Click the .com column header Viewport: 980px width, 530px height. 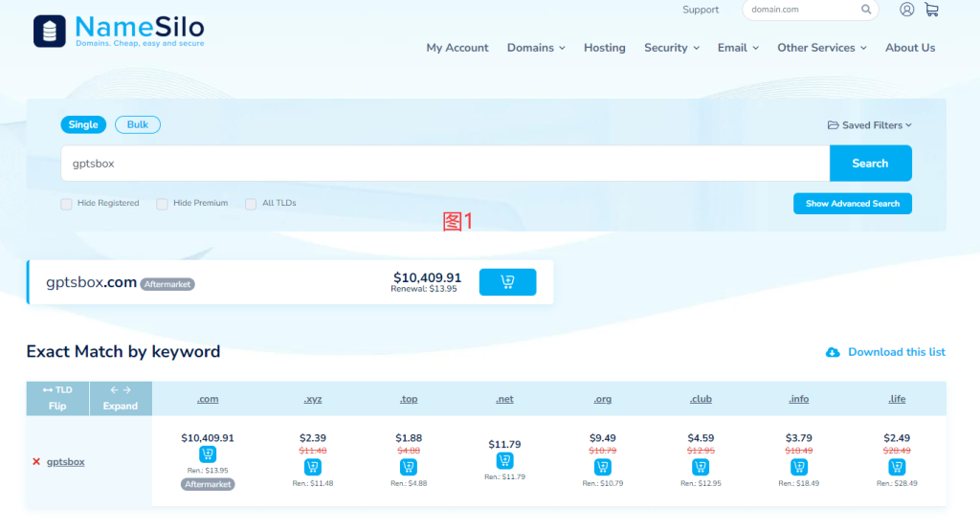208,399
